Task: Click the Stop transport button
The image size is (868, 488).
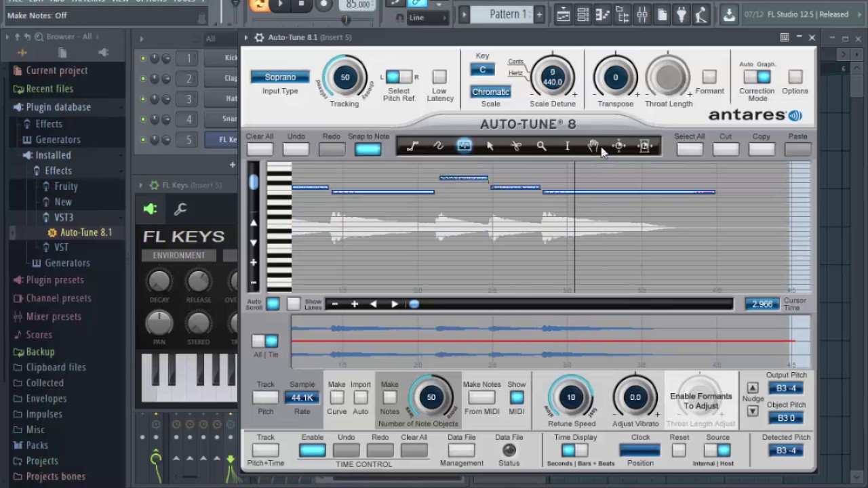Action: pyautogui.click(x=302, y=5)
